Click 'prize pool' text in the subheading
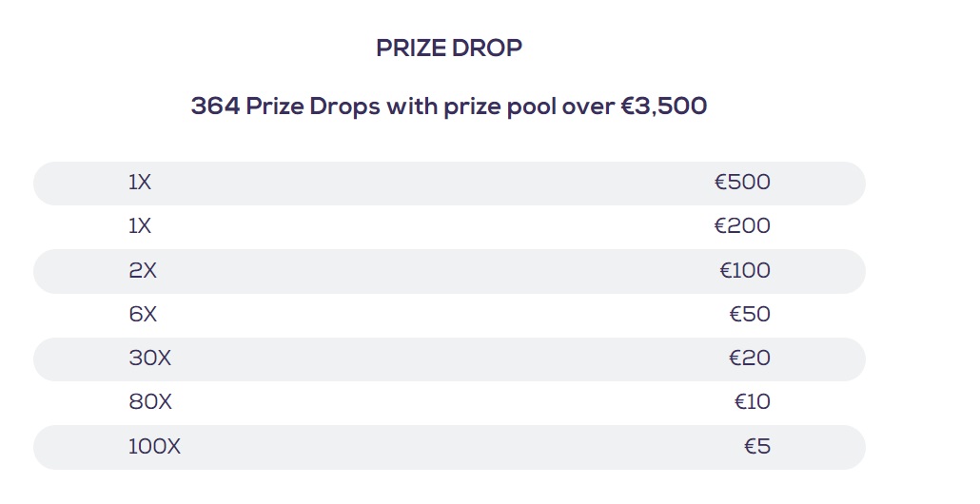 504,107
